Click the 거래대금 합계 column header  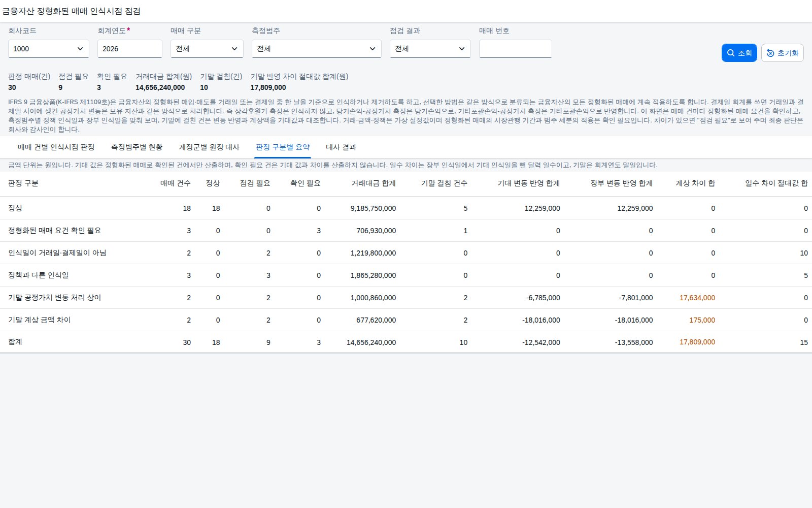374,183
